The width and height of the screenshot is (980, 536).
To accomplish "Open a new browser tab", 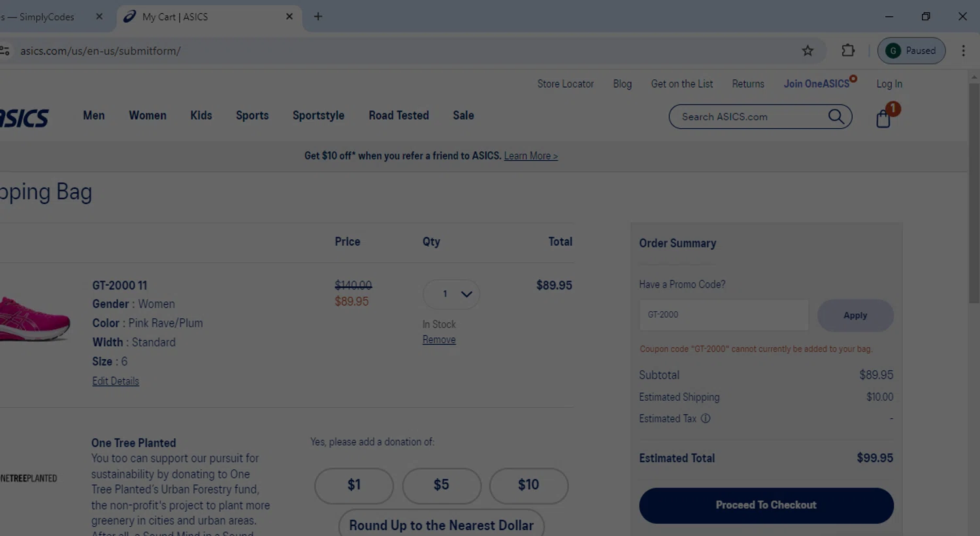I will (x=318, y=16).
